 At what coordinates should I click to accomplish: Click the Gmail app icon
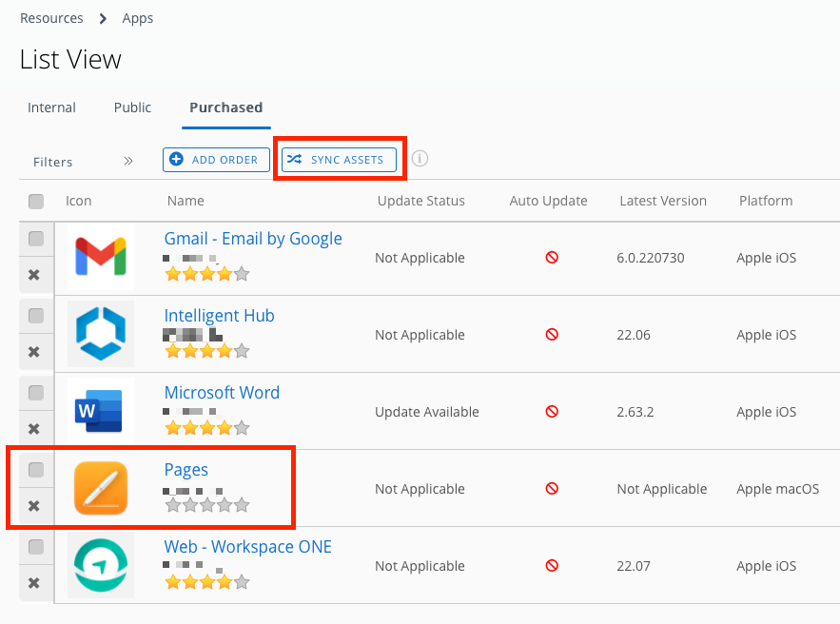pos(100,257)
